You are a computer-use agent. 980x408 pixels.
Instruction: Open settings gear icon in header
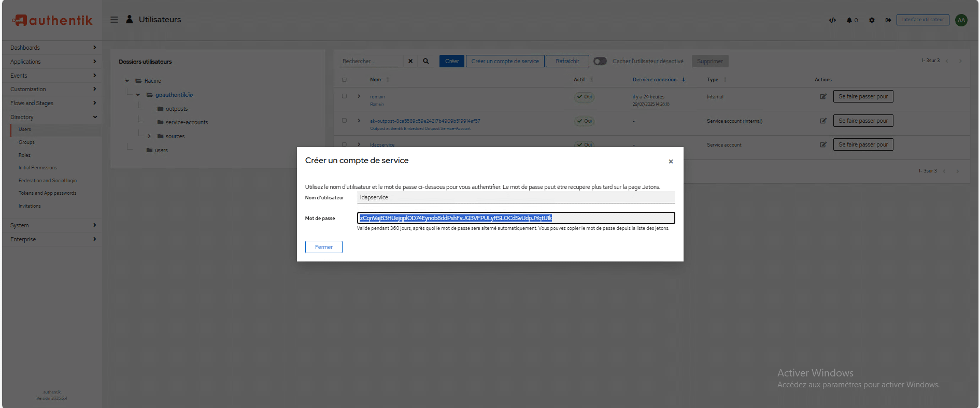click(x=872, y=20)
